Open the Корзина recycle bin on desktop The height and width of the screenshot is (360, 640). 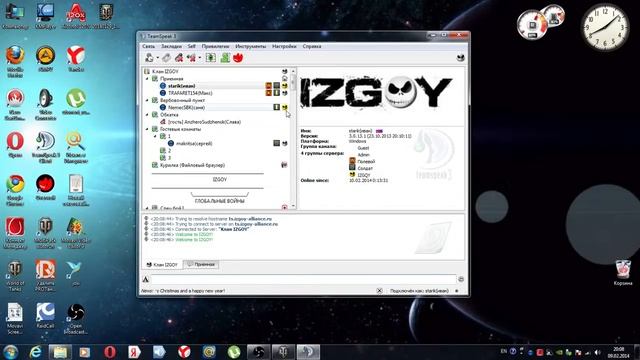(623, 273)
